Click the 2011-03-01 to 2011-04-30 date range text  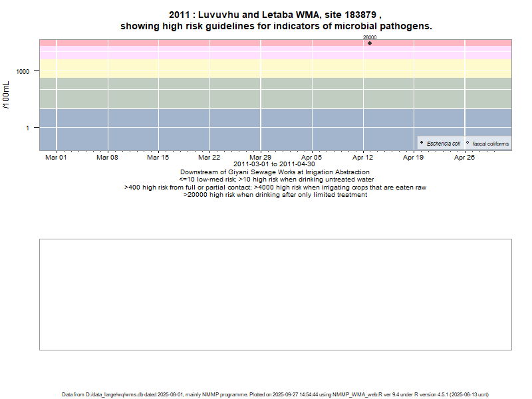tap(275, 164)
